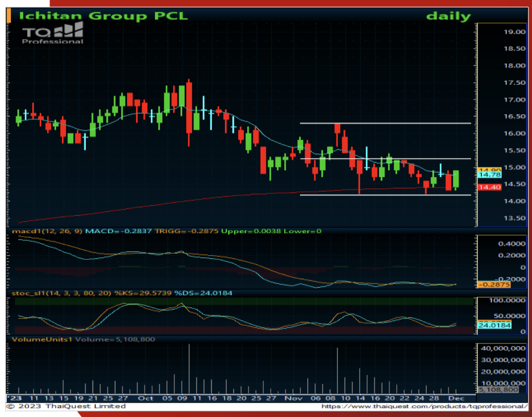Image resolution: width=532 pixels, height=417 pixels.
Task: Click the "%KS=29.5739" stochastic readout
Action: [143, 293]
